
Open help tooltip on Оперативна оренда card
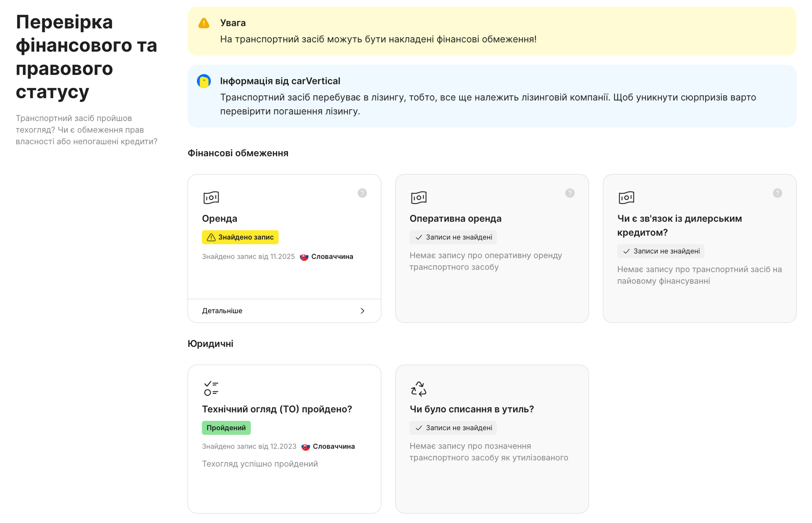[x=570, y=193]
